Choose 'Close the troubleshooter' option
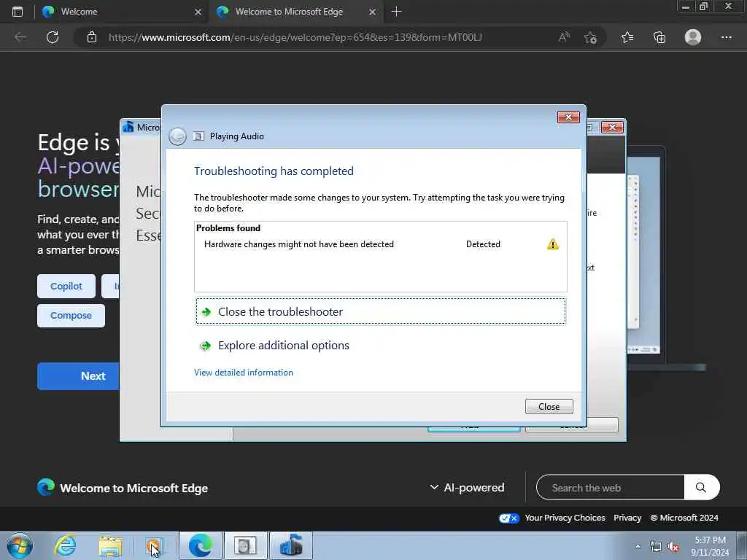 [381, 311]
